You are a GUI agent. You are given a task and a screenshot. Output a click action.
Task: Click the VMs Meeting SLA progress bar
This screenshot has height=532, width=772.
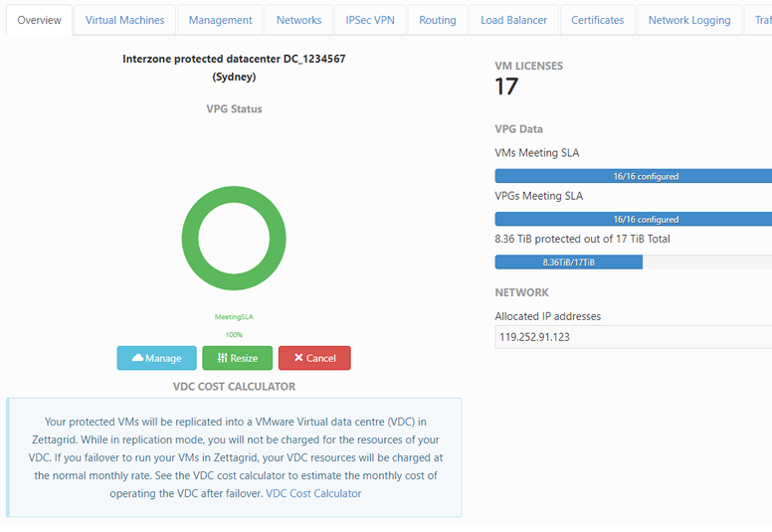tap(633, 176)
